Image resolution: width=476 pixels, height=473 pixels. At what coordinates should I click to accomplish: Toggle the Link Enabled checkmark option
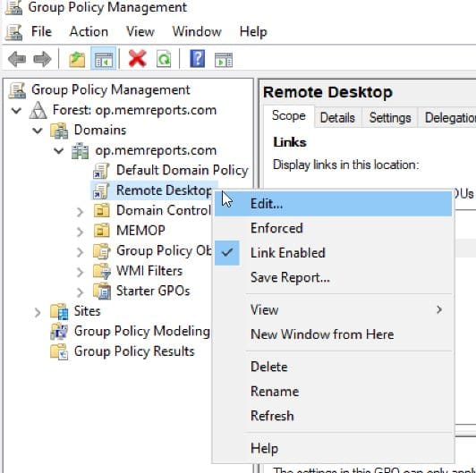coord(333,253)
